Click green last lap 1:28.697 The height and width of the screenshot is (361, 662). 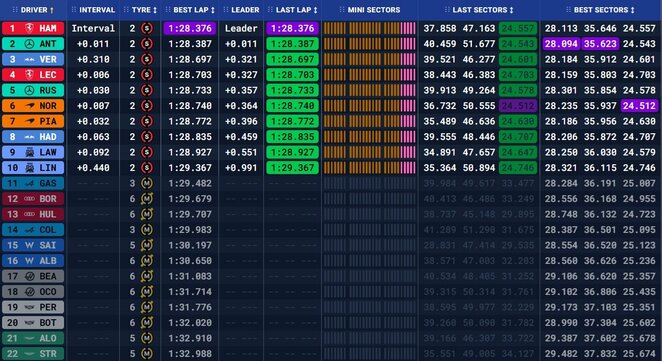pos(293,59)
